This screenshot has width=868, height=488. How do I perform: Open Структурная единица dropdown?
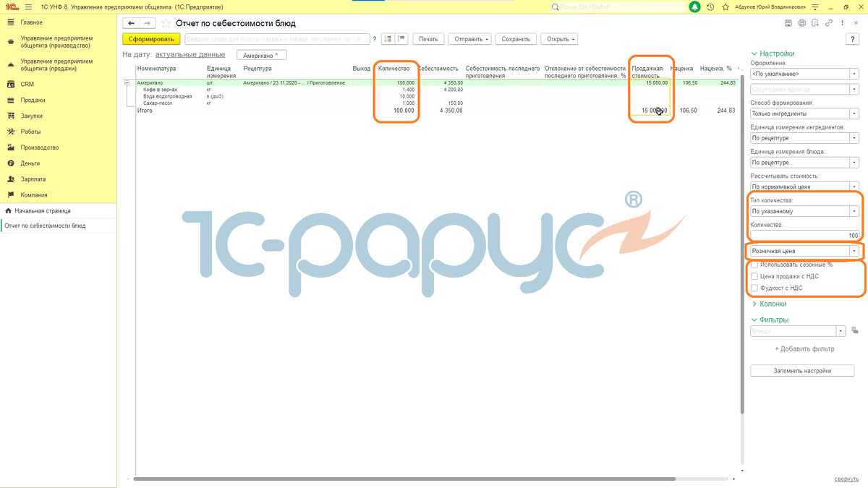click(854, 90)
